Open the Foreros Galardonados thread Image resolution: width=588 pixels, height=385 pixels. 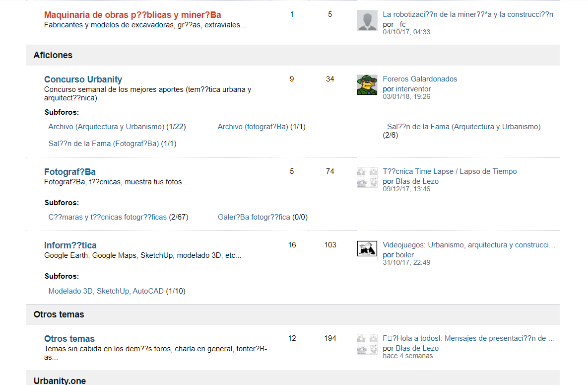(x=420, y=79)
